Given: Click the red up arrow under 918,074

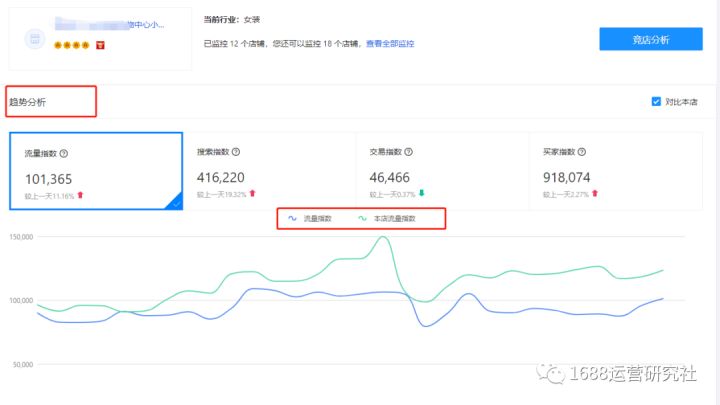Looking at the screenshot, I should [x=595, y=193].
